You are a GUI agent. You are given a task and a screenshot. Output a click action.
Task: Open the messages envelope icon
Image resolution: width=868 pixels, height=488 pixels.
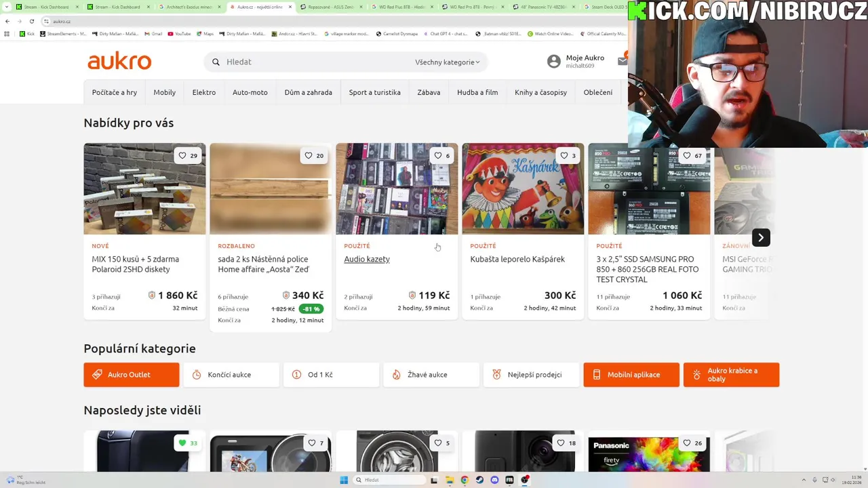(623, 61)
